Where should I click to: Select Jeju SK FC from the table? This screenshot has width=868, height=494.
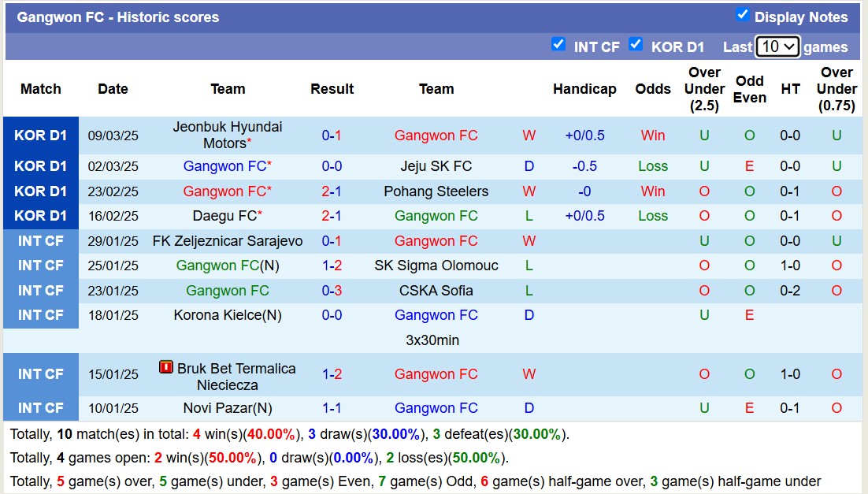pyautogui.click(x=436, y=166)
